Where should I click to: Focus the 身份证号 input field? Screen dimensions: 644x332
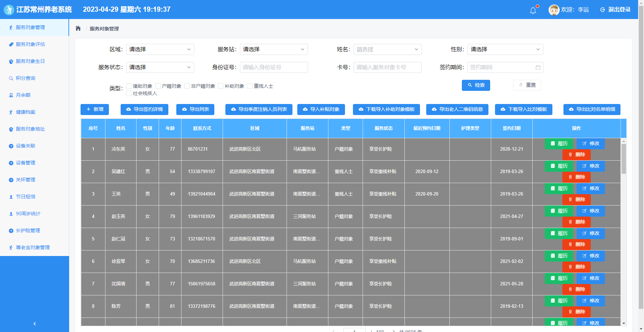274,67
